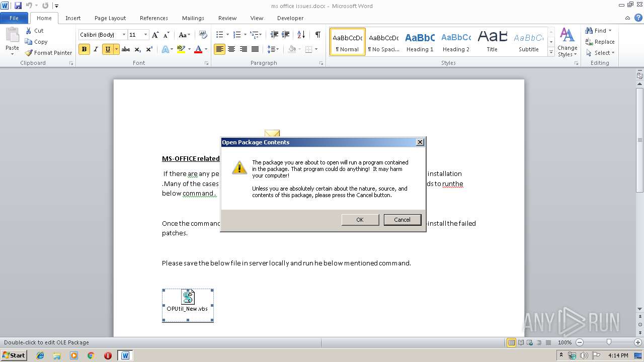Image resolution: width=644 pixels, height=362 pixels.
Task: Switch to the Insert tab
Action: 73,18
